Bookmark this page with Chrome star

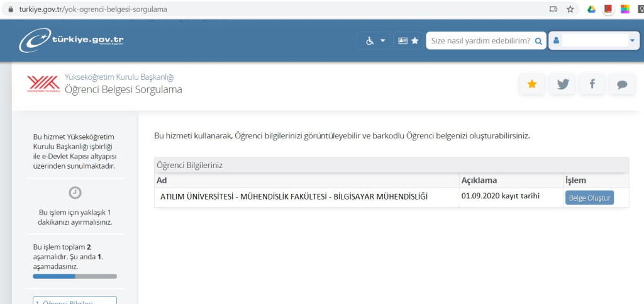pyautogui.click(x=570, y=9)
